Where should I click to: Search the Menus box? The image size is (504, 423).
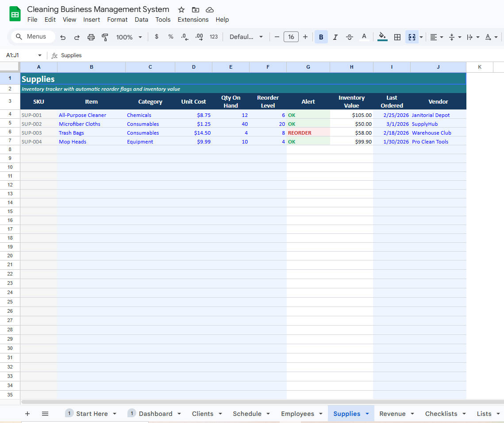[33, 37]
